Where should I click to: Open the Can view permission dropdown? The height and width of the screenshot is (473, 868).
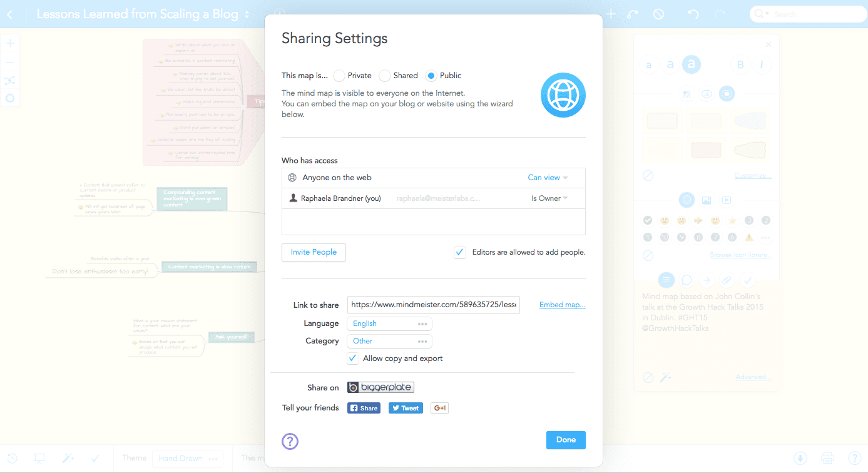coord(548,178)
